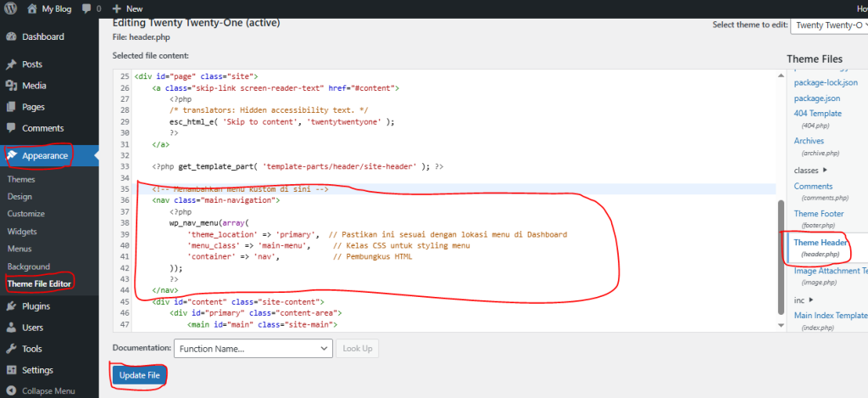Click the Appearance paintbrush icon
The width and height of the screenshot is (868, 398).
point(11,156)
